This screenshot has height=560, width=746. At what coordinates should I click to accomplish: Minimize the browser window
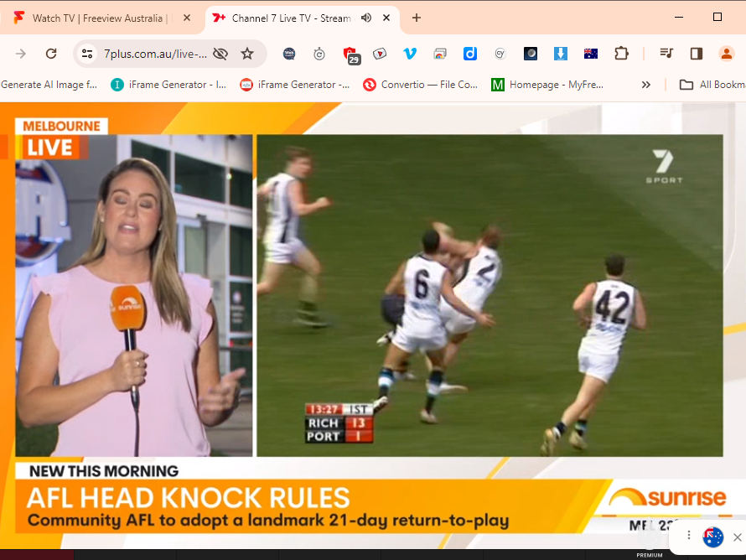coord(679,17)
